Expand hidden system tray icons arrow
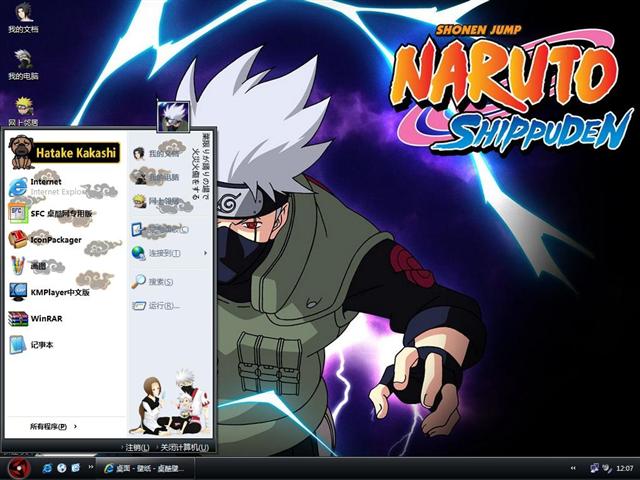Image resolution: width=640 pixels, height=480 pixels. (573, 468)
